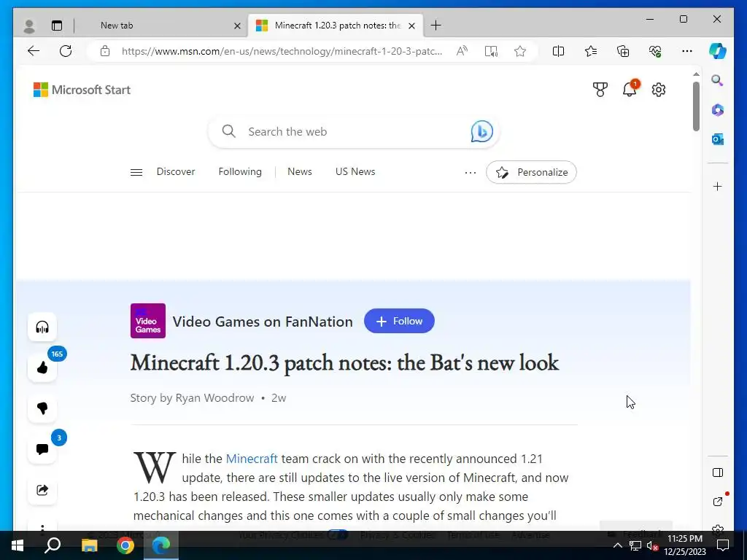Open the profile avatar icon
This screenshot has height=560, width=747.
point(29,26)
